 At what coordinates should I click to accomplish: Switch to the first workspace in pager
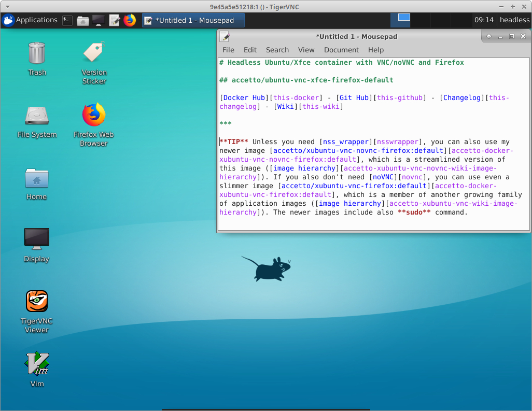tap(400, 20)
